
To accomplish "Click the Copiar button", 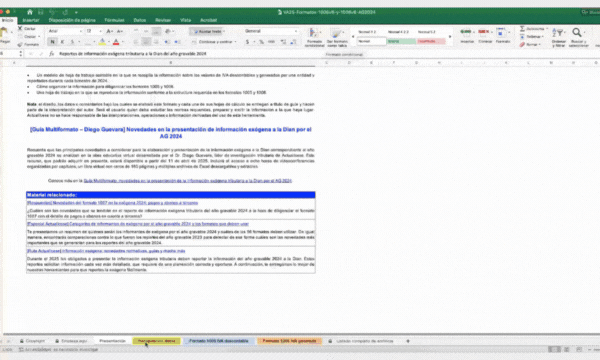I will point(29,37).
